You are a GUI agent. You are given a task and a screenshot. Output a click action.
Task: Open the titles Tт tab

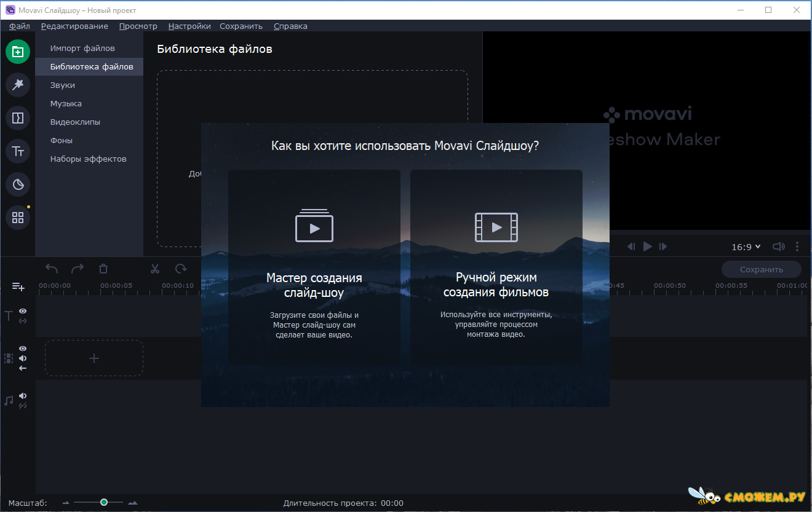click(x=18, y=151)
